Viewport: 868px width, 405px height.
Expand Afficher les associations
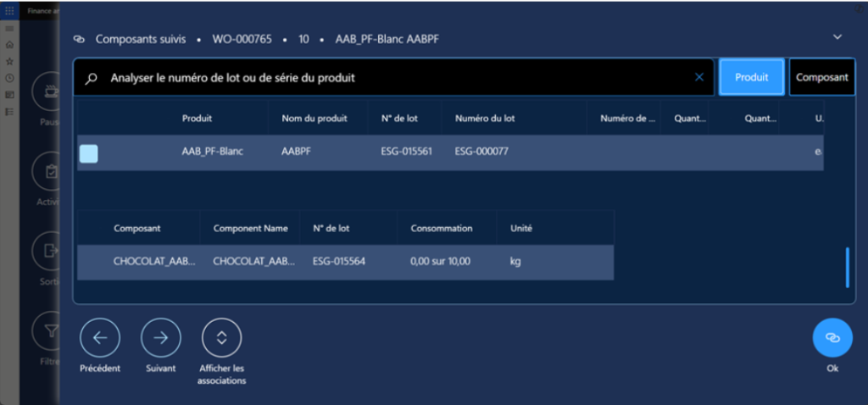pyautogui.click(x=221, y=337)
